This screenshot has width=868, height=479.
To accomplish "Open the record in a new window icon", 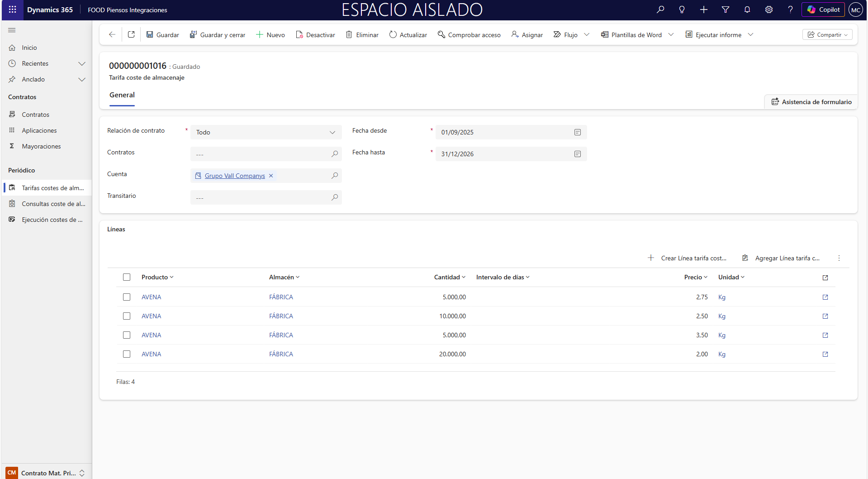I will (x=131, y=35).
